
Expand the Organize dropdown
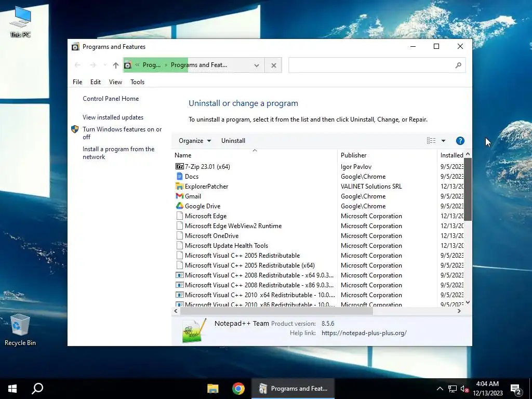tap(195, 141)
